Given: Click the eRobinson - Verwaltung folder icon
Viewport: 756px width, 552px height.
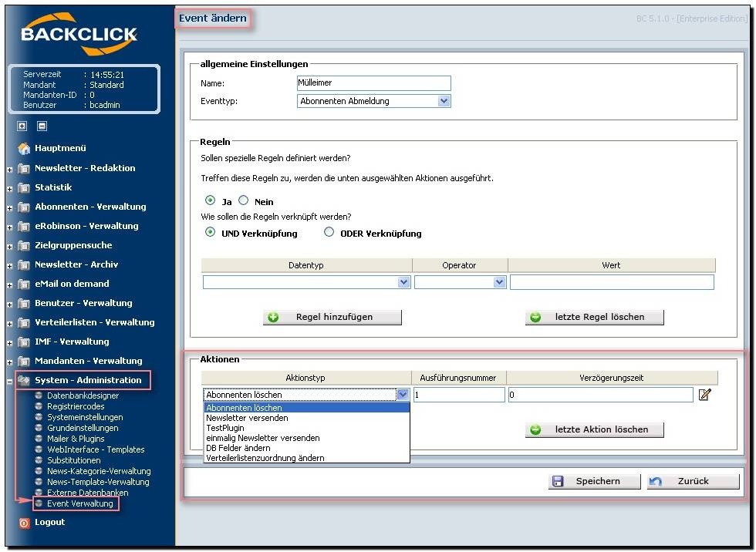Looking at the screenshot, I should [24, 226].
